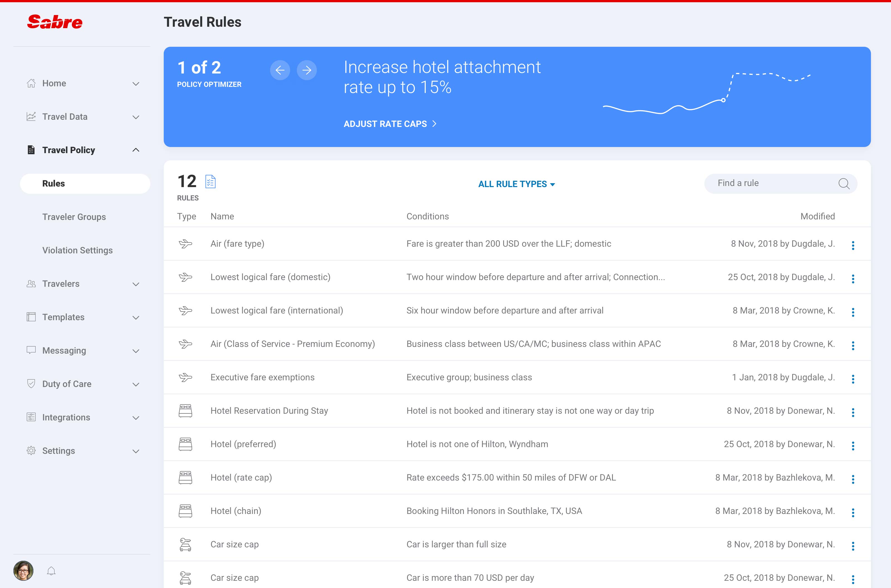Open options menu for Hotel (preferred) rule
Viewport: 891px width, 588px height.
(853, 445)
